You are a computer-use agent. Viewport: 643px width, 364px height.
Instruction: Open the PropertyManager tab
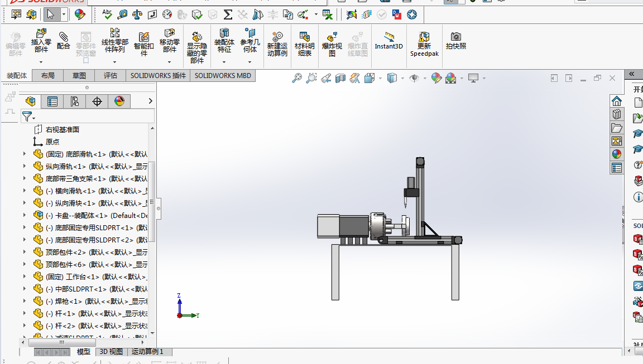(x=52, y=101)
